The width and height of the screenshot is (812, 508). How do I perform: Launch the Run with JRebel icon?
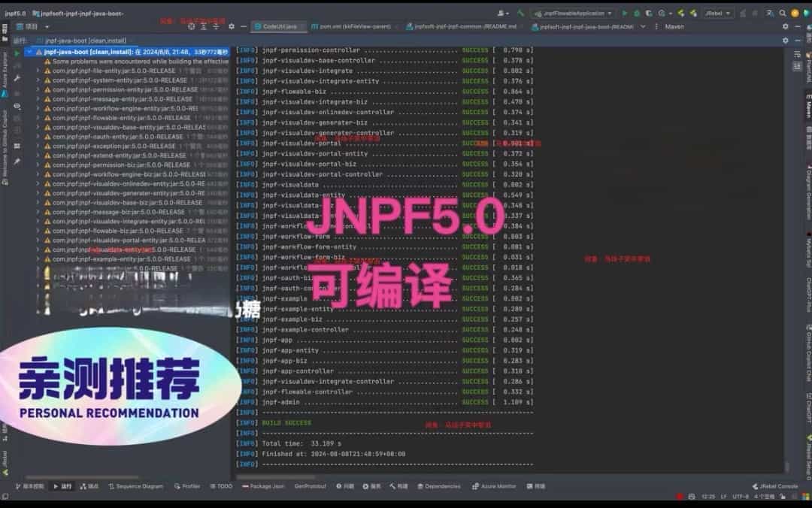pyautogui.click(x=681, y=13)
